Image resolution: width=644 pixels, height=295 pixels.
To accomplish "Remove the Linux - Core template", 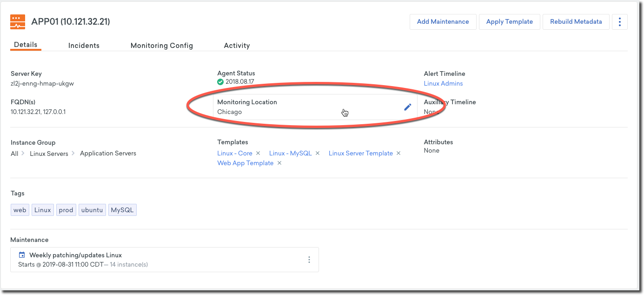I will pyautogui.click(x=258, y=153).
